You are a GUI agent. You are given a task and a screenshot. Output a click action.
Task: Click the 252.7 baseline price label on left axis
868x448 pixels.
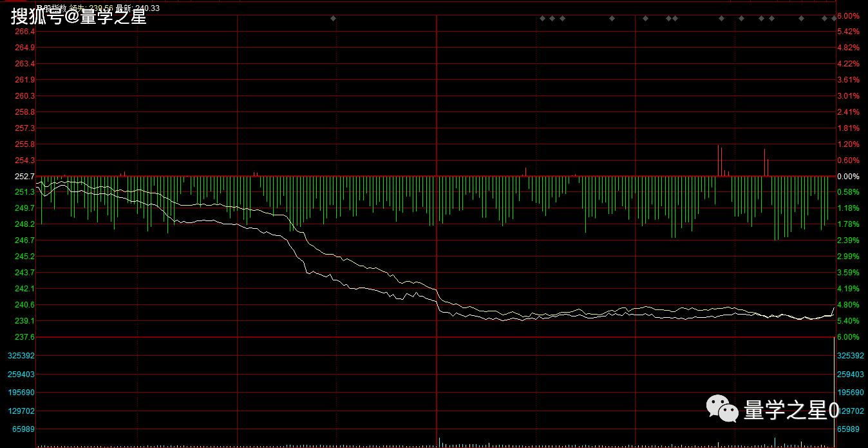pos(24,177)
